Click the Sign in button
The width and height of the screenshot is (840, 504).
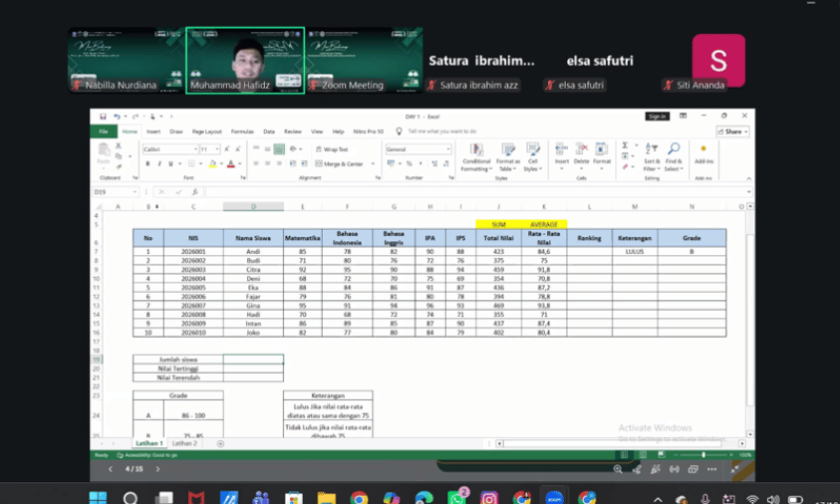coord(657,117)
